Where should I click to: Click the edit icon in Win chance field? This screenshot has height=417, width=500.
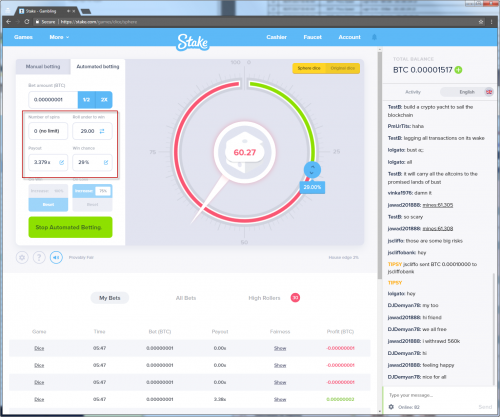[x=106, y=162]
